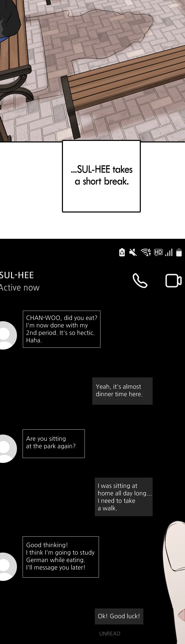Tap the UNREAD status label
The height and width of the screenshot is (644, 185).
110,633
